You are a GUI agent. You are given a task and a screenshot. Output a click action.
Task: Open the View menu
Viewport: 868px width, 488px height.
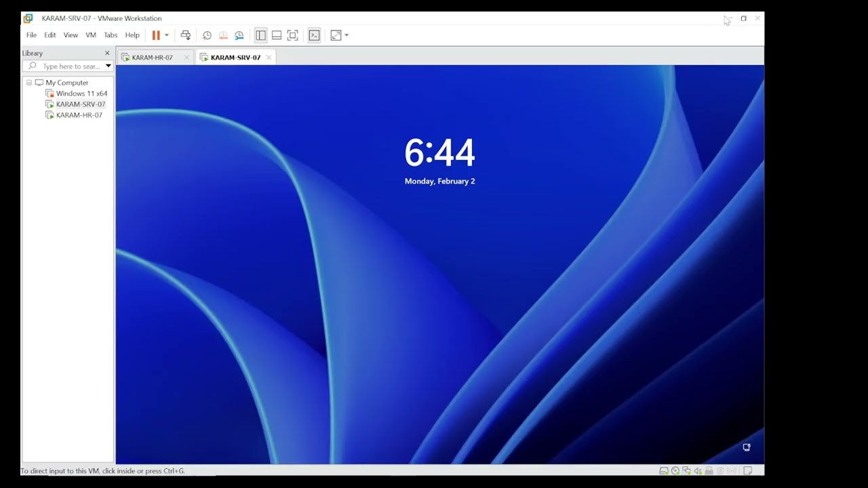pos(71,35)
